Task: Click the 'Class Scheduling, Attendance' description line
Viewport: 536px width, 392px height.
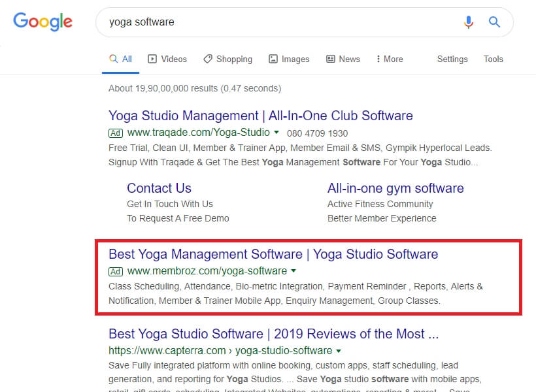Action: point(295,286)
